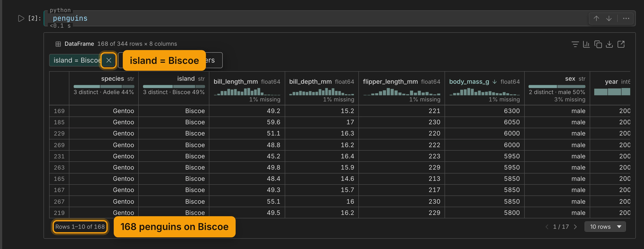
Task: Open the DataFrame filter icon
Action: point(575,44)
